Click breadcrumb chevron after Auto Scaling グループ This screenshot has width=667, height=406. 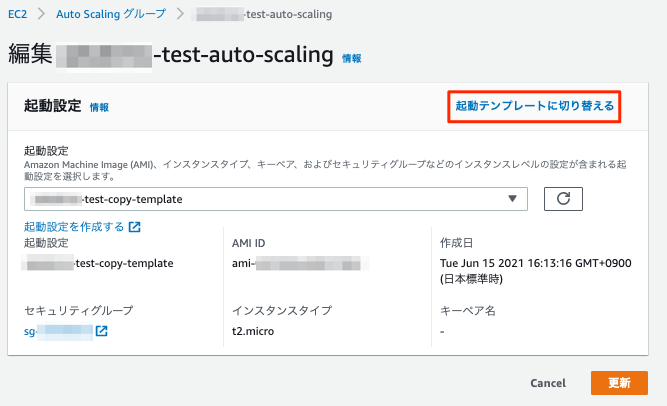point(181,16)
